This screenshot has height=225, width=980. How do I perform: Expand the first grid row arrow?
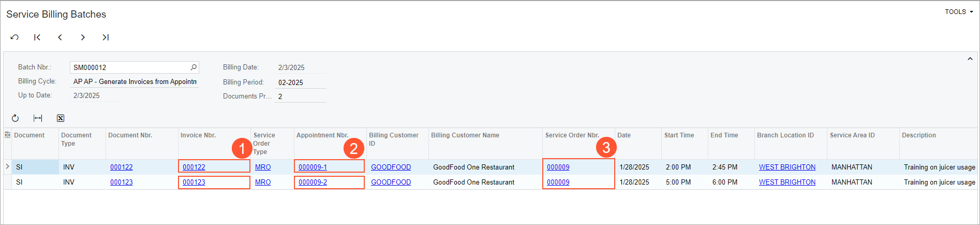coord(7,166)
